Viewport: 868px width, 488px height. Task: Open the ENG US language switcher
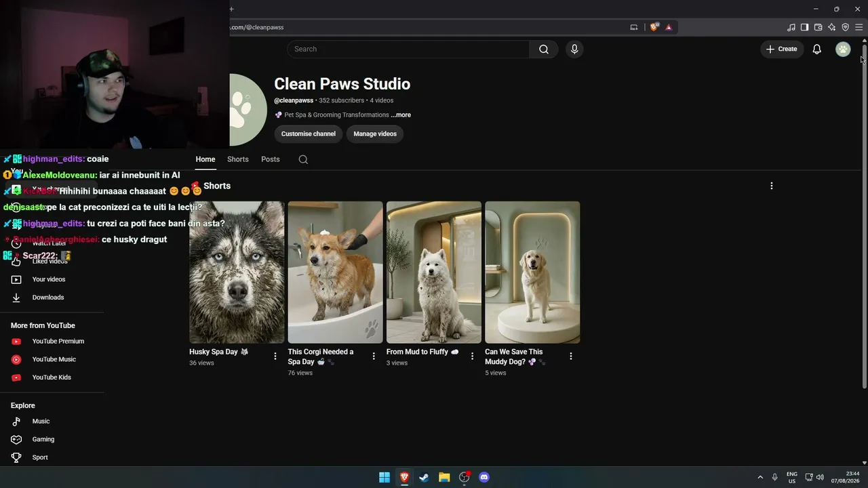click(x=792, y=477)
